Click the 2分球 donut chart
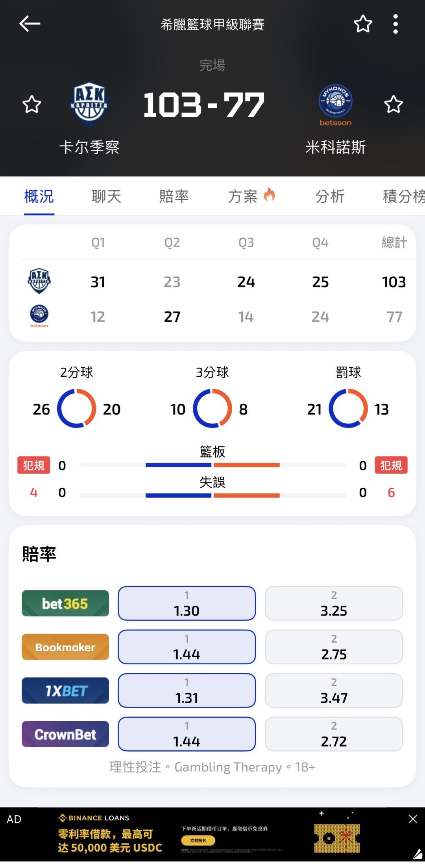The height and width of the screenshot is (868, 425). click(x=77, y=409)
